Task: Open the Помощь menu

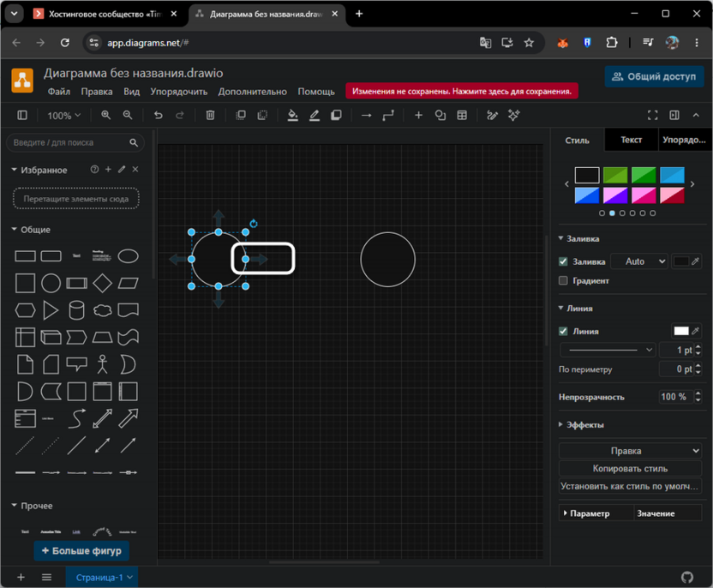Action: pos(316,92)
